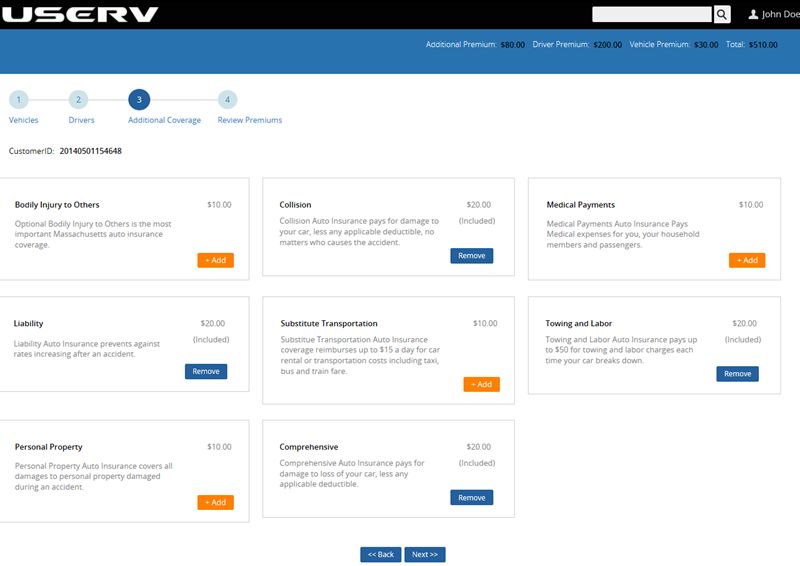The image size is (800, 566).
Task: Open the Review Premiums step label
Action: point(249,120)
